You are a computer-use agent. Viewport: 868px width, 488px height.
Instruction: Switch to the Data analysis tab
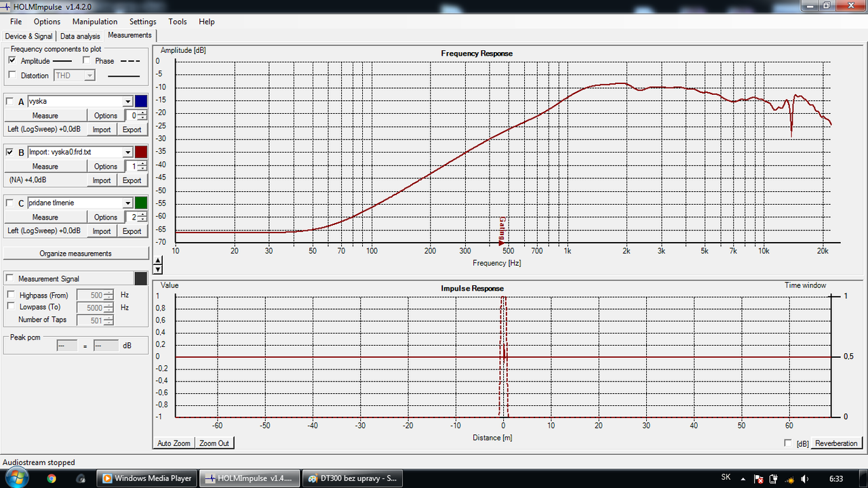tap(80, 36)
